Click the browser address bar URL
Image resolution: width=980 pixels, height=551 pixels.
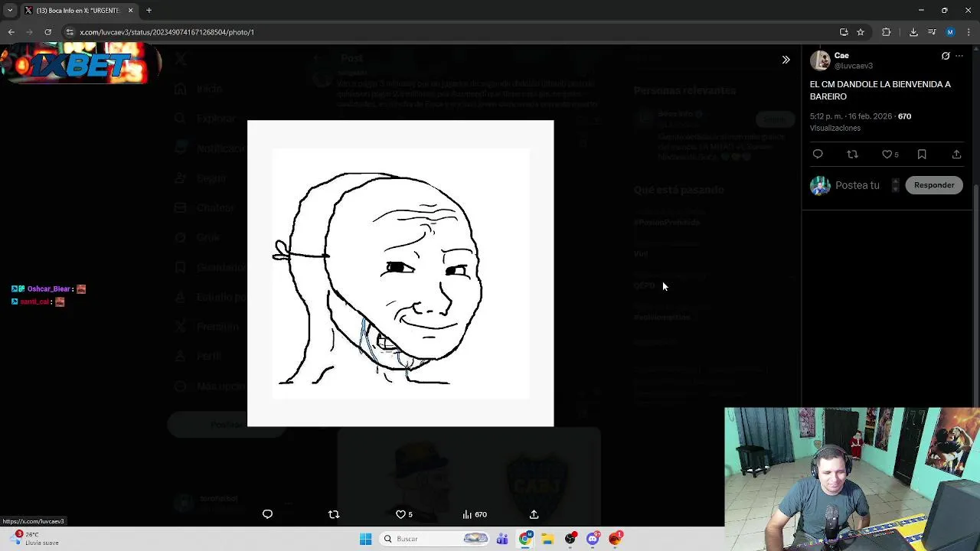coord(167,32)
